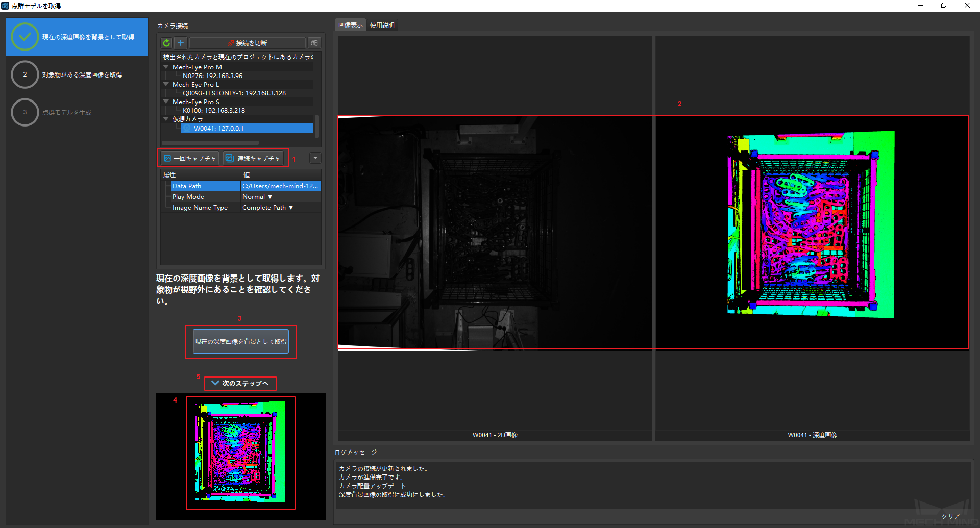Screen dimensions: 980x528
Task: Select step 3 点群モデルを生成
Action: pyautogui.click(x=66, y=113)
